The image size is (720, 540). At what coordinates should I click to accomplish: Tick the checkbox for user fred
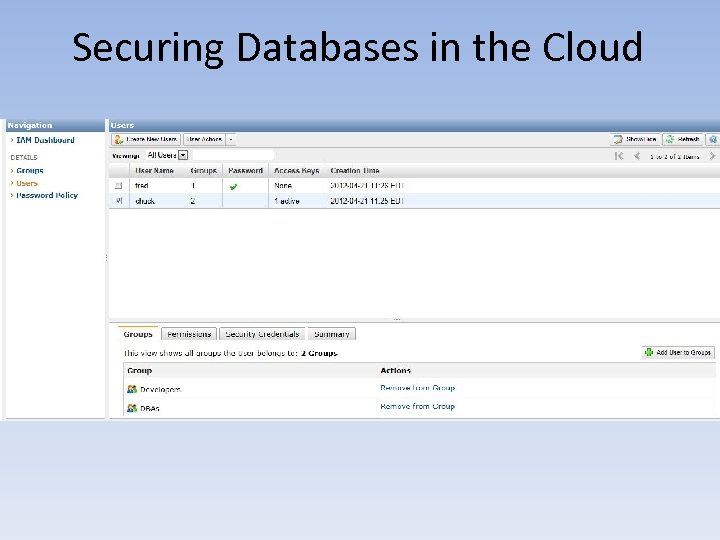[x=118, y=186]
